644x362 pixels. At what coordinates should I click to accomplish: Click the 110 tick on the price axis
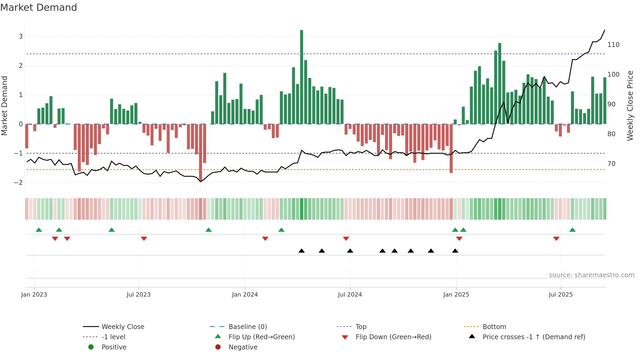pos(613,45)
